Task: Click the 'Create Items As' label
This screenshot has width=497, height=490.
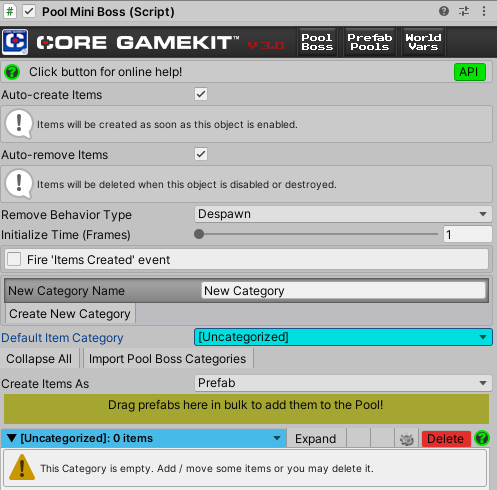Action: [x=45, y=384]
